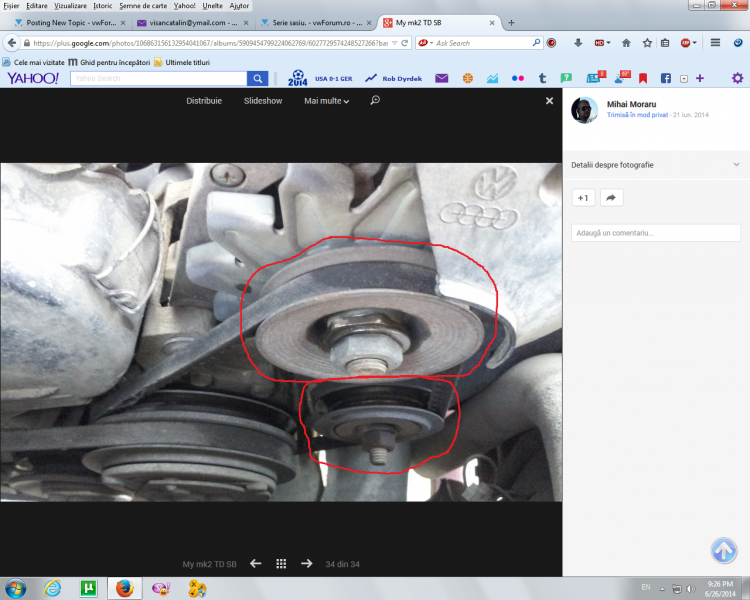Screen dimensions: 750x600
Task: Expand Detalii despre fotografie section
Action: point(736,165)
